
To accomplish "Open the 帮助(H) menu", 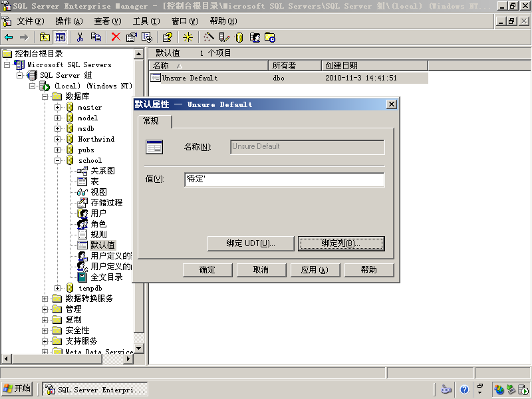I will pos(223,21).
